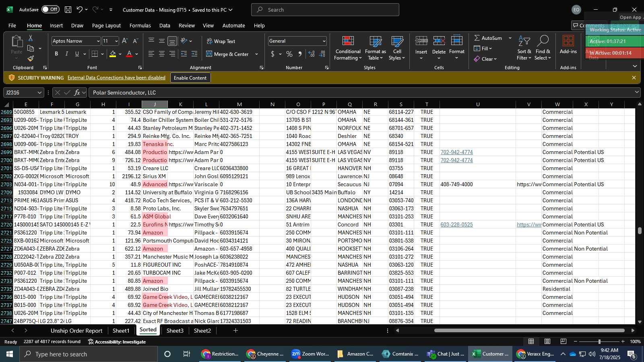Open Cell Styles gallery
This screenshot has width=644, height=362.
(x=397, y=48)
